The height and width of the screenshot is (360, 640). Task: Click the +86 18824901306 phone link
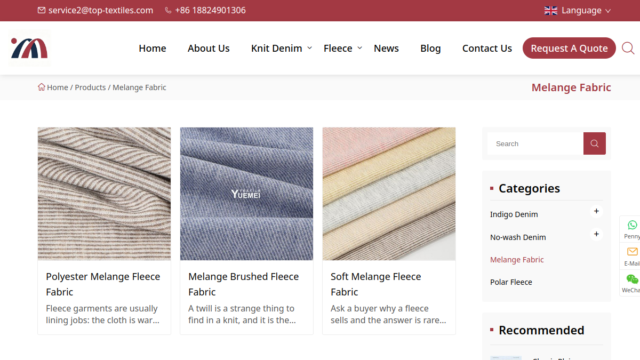coord(210,11)
